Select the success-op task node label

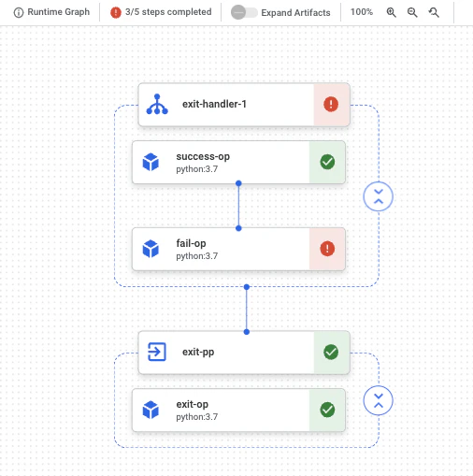pyautogui.click(x=203, y=156)
